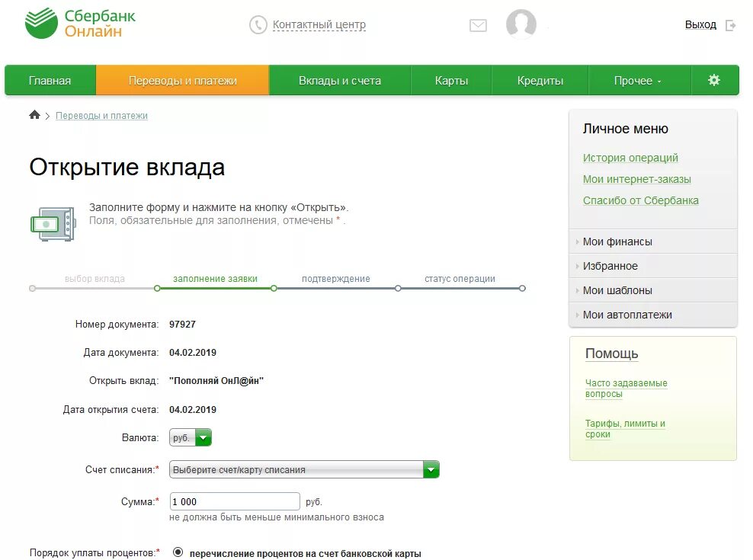Click the Помощь heading
Screen dimensions: 753x560
pos(612,354)
